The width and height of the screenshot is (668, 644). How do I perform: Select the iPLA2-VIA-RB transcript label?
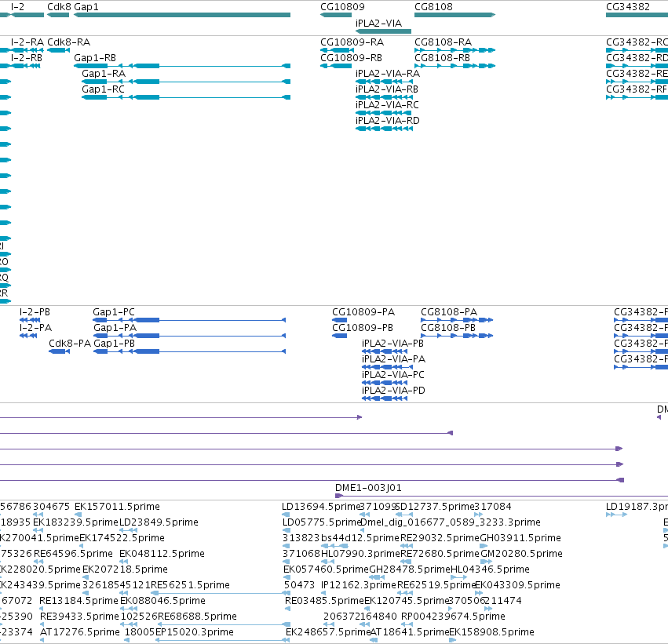[387, 89]
